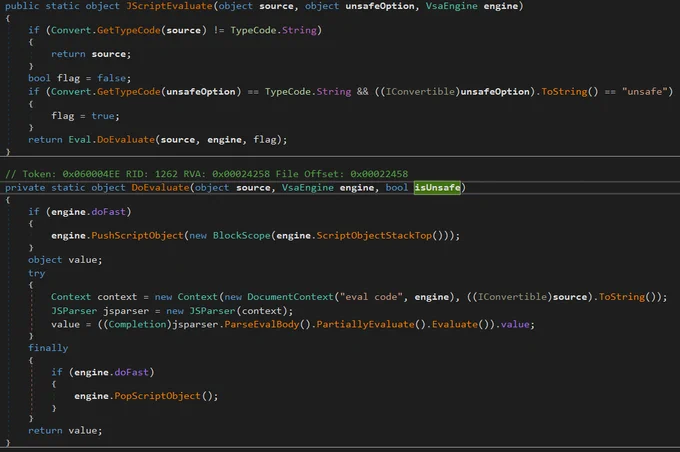Viewport: 680px width, 452px height.
Task: Click the ParseEvalBody method call
Action: pyautogui.click(x=262, y=325)
